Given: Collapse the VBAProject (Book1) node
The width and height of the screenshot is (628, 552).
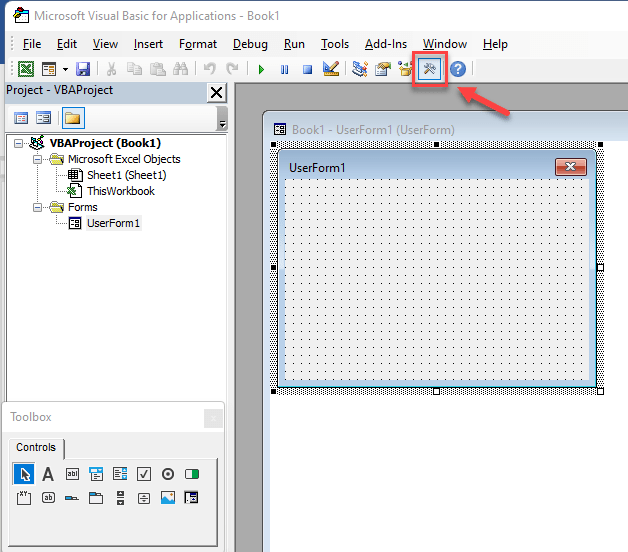Looking at the screenshot, I should 18,143.
